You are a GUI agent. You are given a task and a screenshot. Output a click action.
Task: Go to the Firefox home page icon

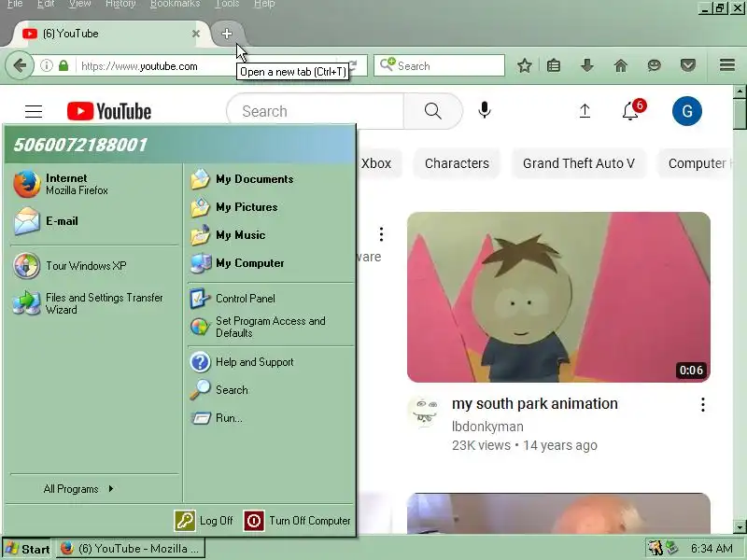click(621, 65)
